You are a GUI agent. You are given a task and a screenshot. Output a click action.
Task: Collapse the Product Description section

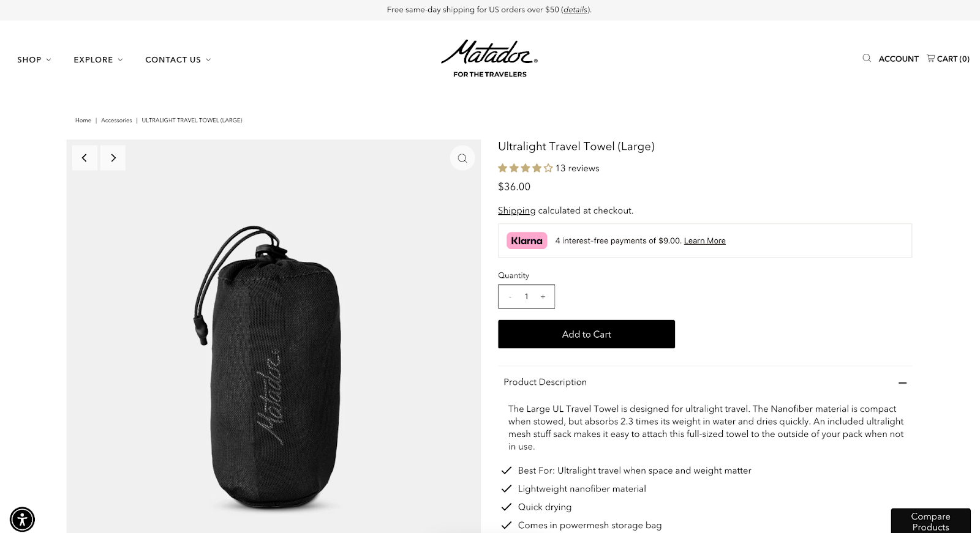pos(902,382)
